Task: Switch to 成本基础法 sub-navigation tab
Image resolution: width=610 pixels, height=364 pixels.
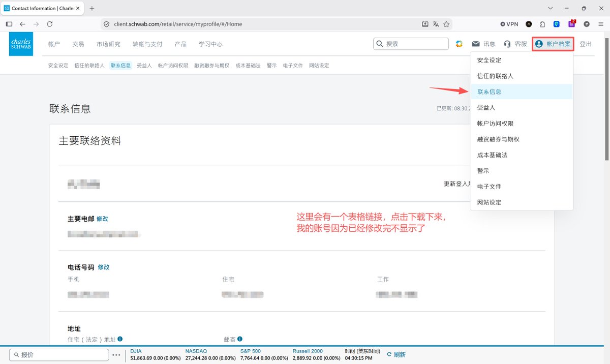Action: [248, 66]
